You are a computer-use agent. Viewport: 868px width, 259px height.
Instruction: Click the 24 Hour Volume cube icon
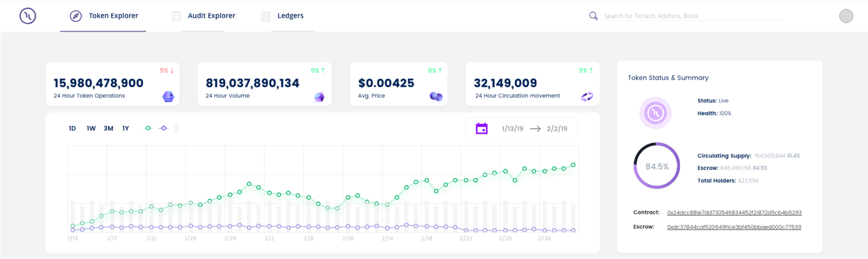pyautogui.click(x=319, y=97)
